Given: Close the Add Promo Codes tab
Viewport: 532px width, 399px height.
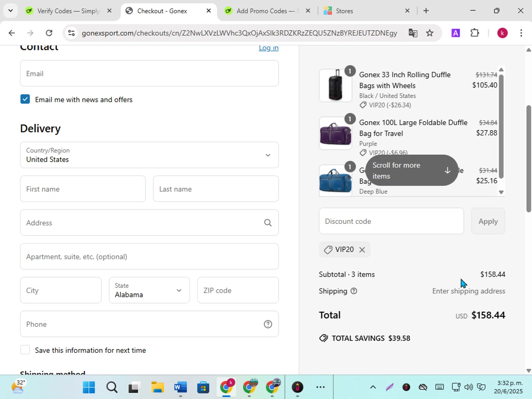Looking at the screenshot, I should tap(308, 11).
